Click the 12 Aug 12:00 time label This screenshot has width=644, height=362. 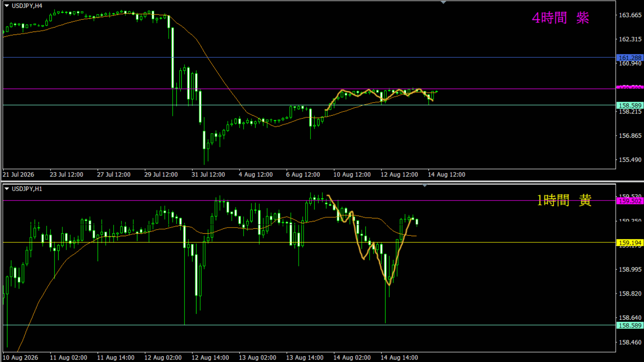(399, 175)
